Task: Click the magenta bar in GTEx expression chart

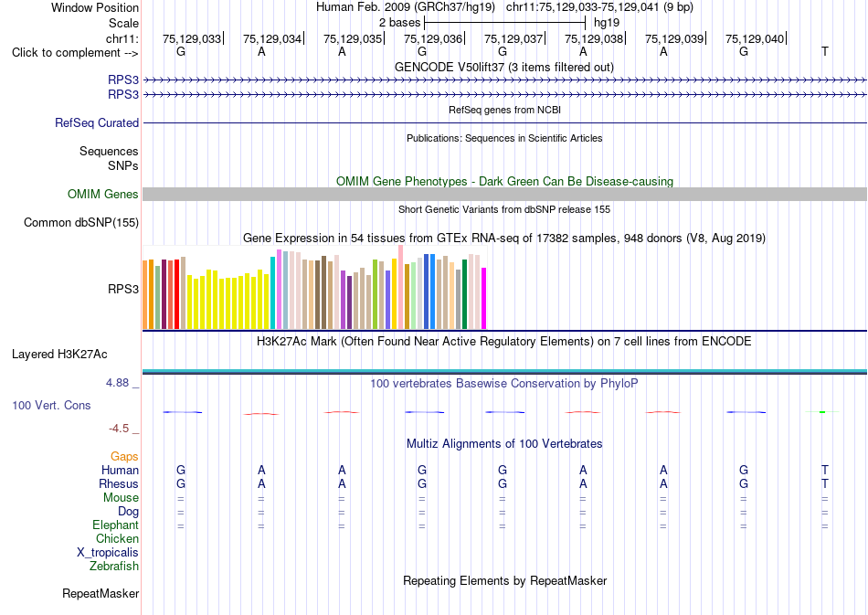Action: tap(484, 299)
